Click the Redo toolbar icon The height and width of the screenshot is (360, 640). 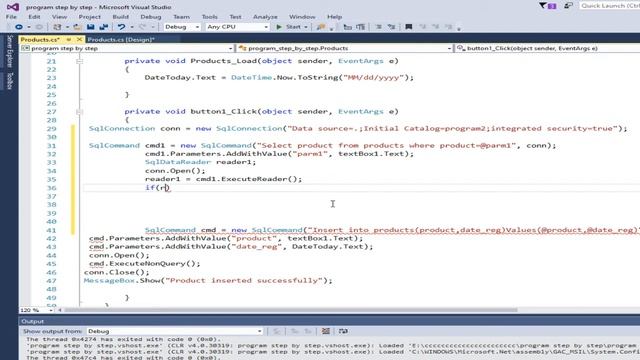point(142,27)
